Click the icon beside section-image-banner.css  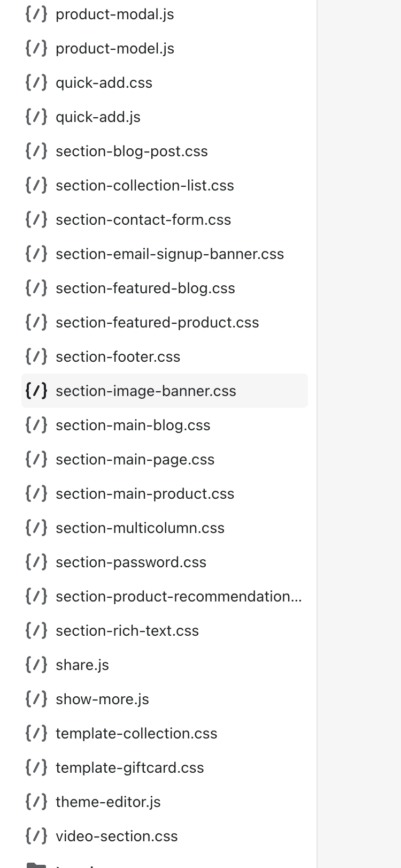click(x=36, y=391)
